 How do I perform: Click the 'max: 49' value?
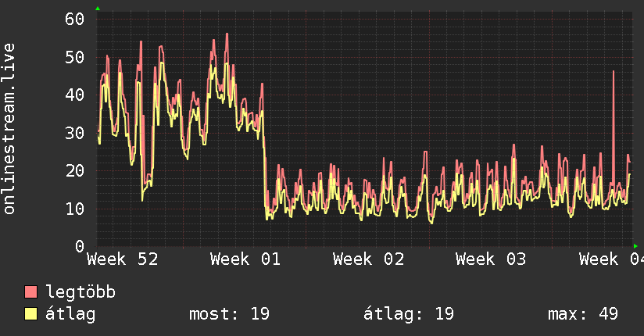click(583, 314)
